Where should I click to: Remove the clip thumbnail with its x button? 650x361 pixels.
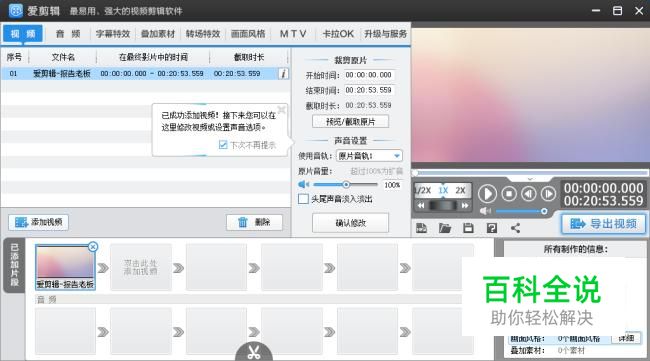tap(93, 247)
